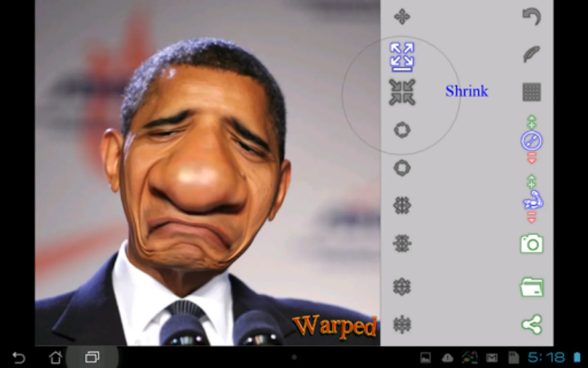588x368 pixels.
Task: Open an image with the green folder icon
Action: click(532, 287)
